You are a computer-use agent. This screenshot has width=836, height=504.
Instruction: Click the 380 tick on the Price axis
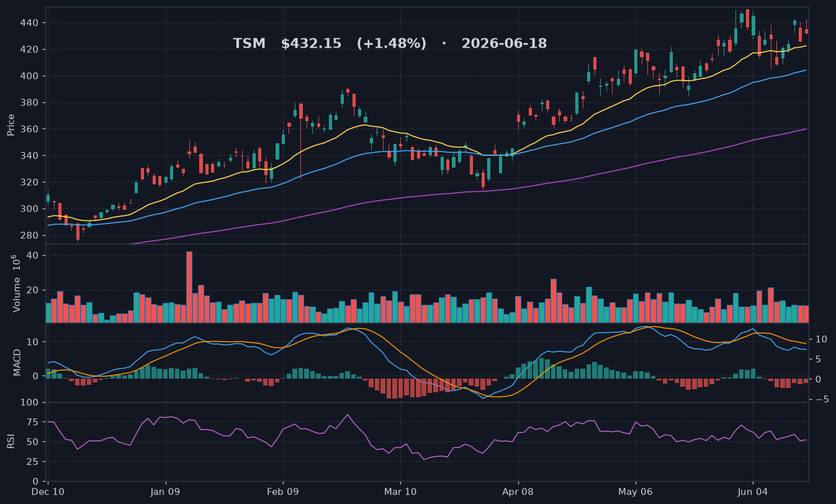click(31, 102)
